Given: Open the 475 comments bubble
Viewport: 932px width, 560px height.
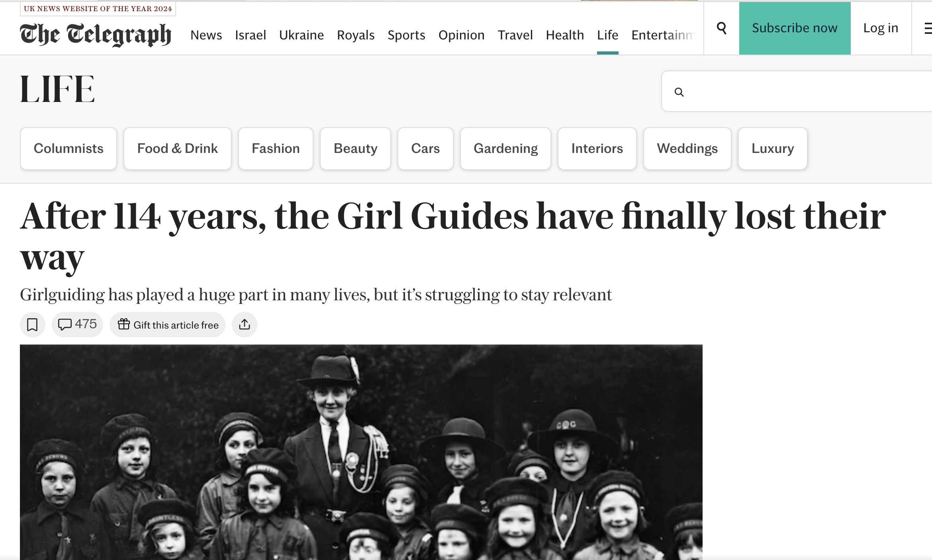Looking at the screenshot, I should point(77,325).
